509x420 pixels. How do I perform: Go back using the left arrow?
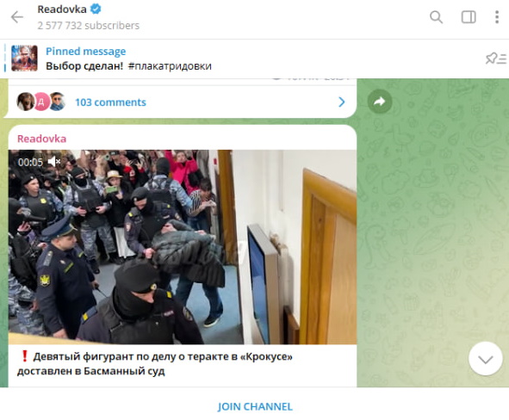pos(17,17)
